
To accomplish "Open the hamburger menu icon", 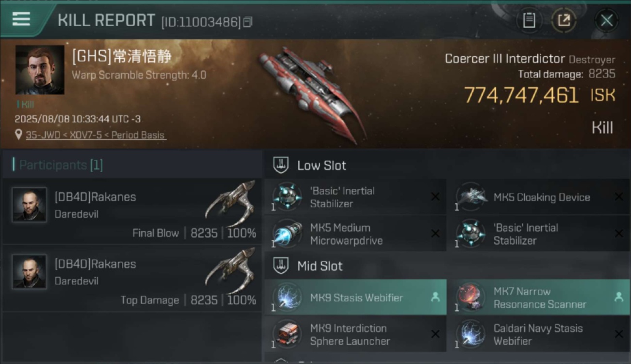I will pyautogui.click(x=21, y=19).
